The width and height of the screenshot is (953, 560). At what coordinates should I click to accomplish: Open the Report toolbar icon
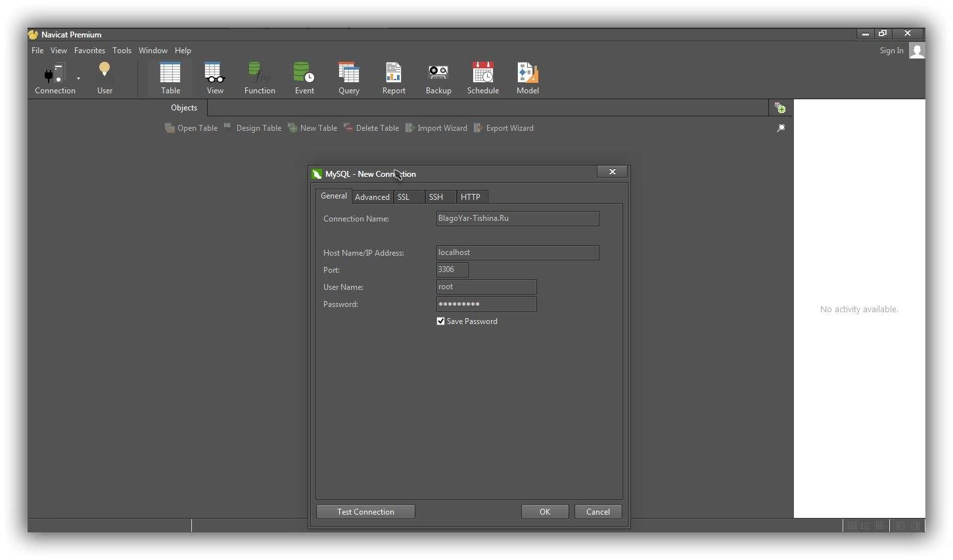(x=394, y=78)
